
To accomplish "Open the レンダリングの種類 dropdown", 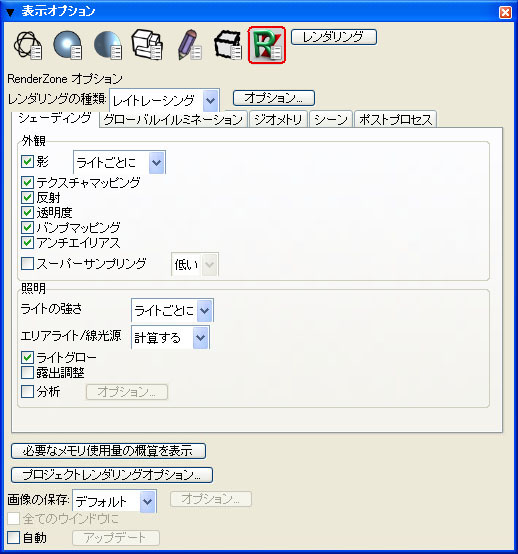I will click(165, 101).
